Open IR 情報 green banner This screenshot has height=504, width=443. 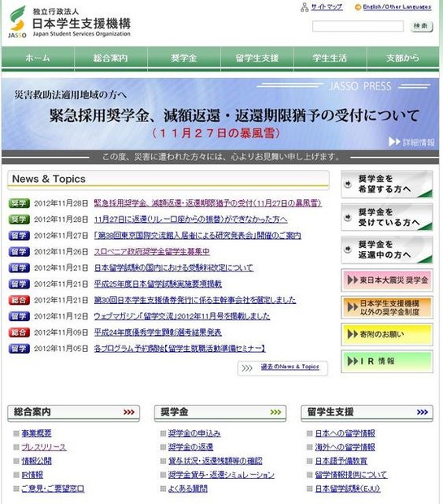(387, 361)
